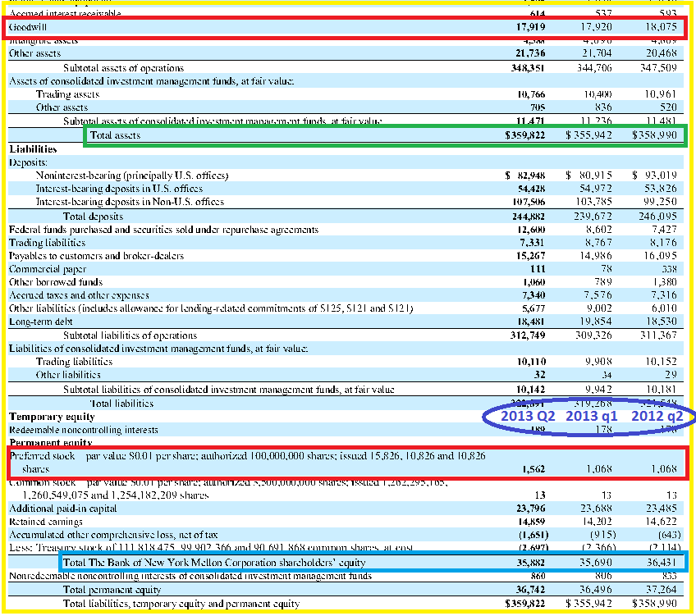Click Additional paid-in capital value 23,796
Viewport: 696px width, 616px height.
530,509
